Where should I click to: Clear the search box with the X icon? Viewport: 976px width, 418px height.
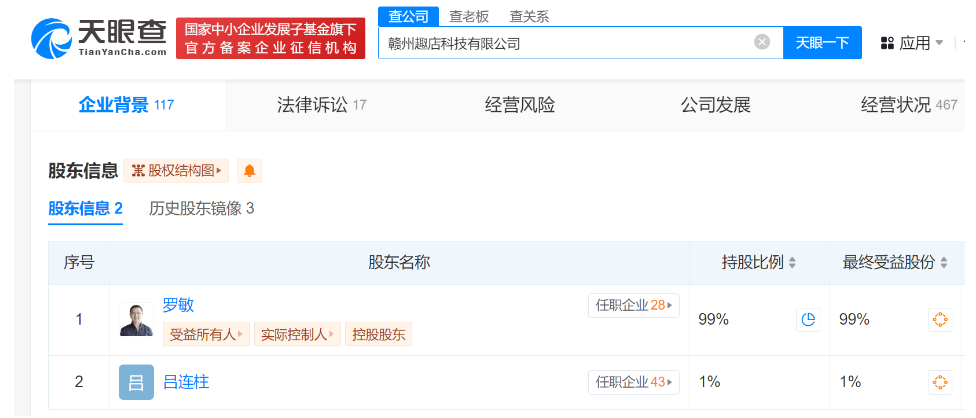pyautogui.click(x=762, y=42)
